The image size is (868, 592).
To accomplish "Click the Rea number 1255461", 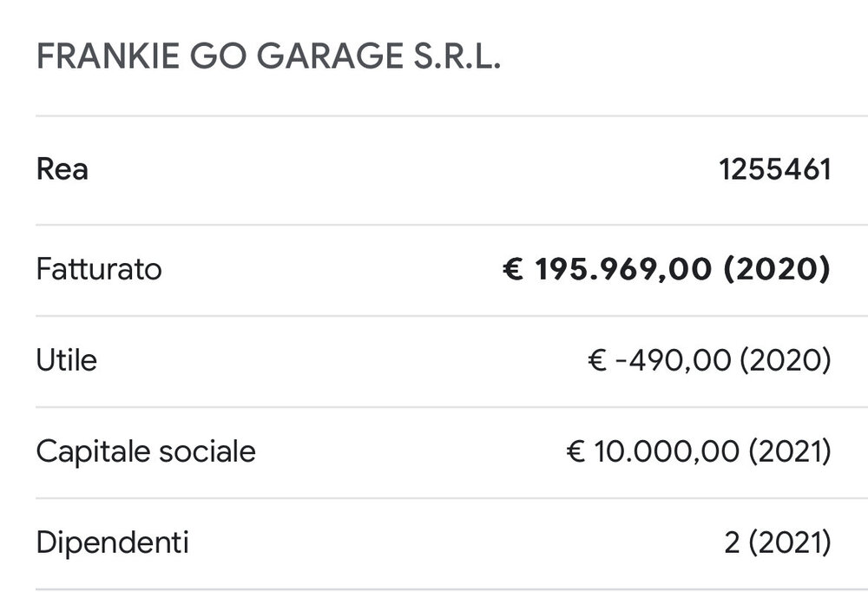I will pos(775,169).
